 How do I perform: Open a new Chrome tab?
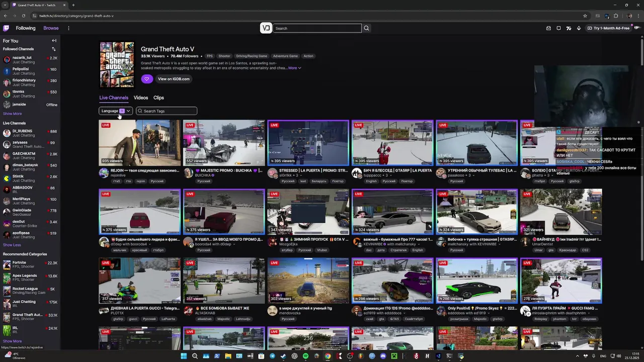pyautogui.click(x=73, y=5)
